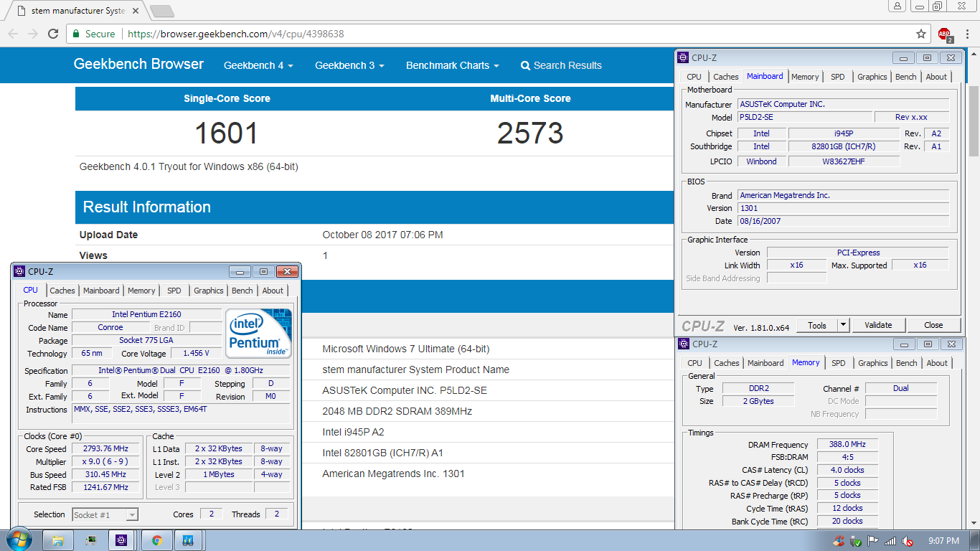Viewport: 980px width, 551px height.
Task: Open the second pinned taskbar application
Action: pyautogui.click(x=90, y=540)
